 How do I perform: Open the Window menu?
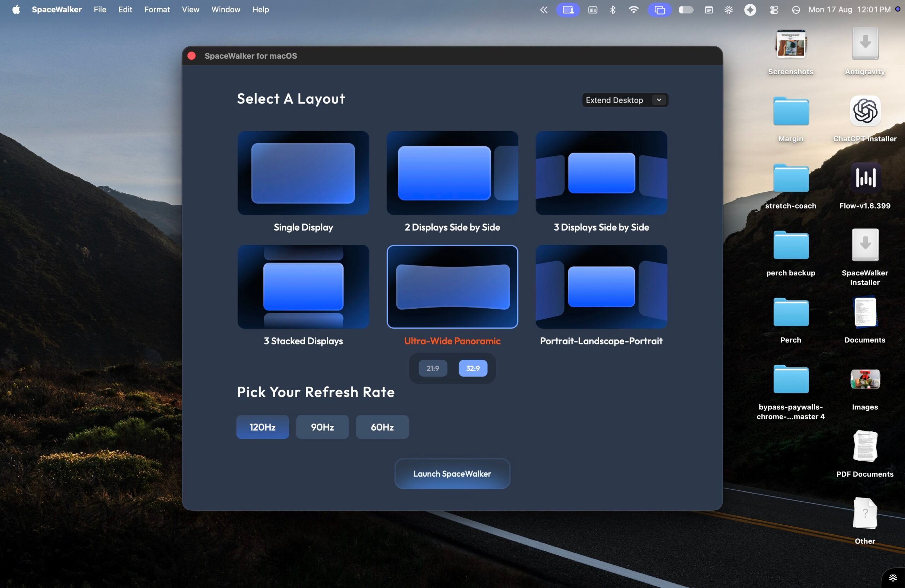[x=226, y=10]
